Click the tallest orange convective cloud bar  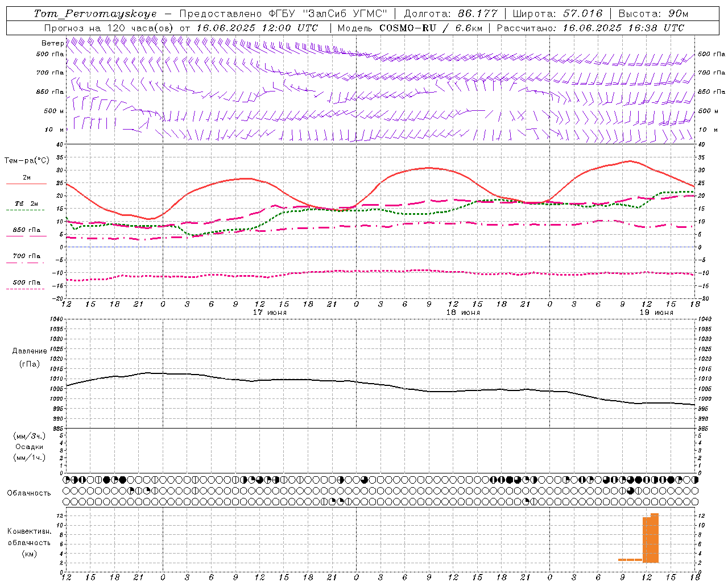pos(654,538)
